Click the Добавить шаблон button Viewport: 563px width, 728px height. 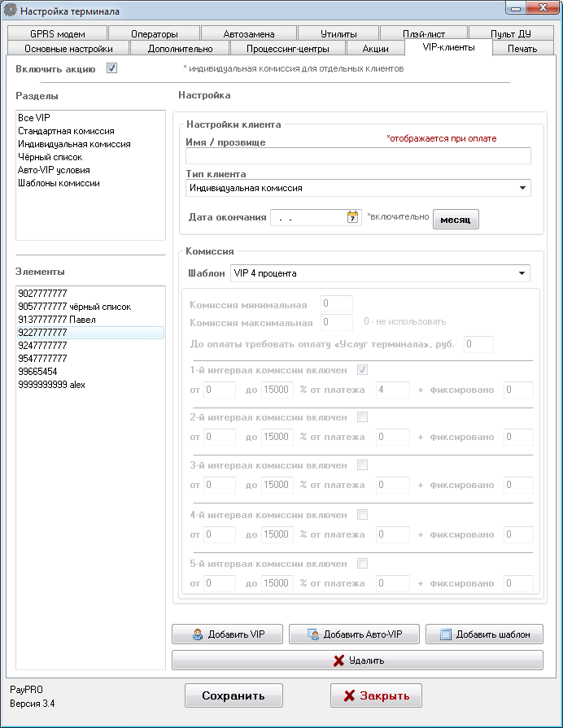(x=484, y=634)
